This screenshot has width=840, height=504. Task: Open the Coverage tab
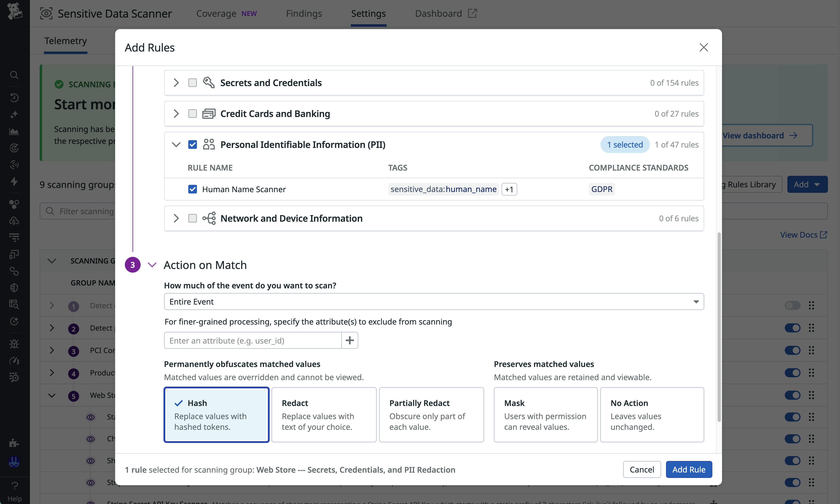pos(216,14)
